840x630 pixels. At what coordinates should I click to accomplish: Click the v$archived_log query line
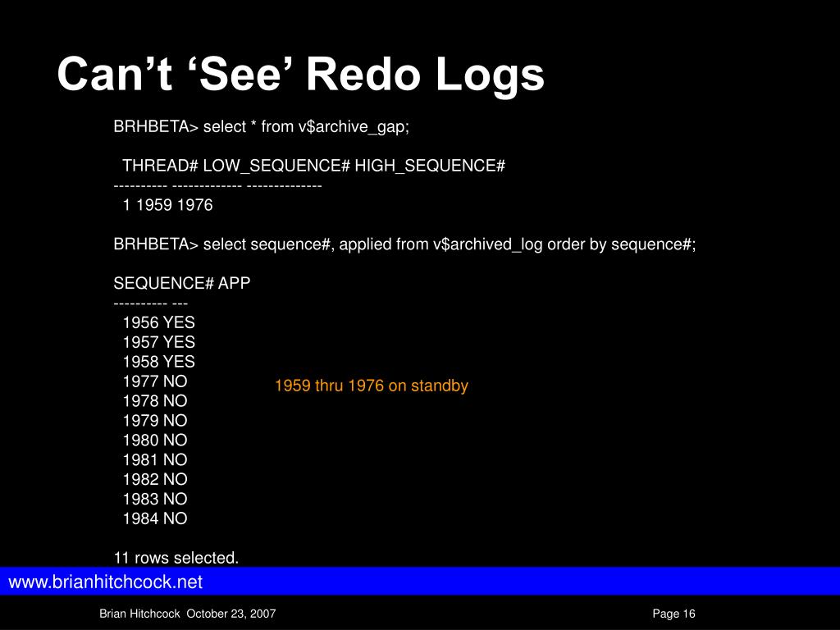tap(404, 244)
